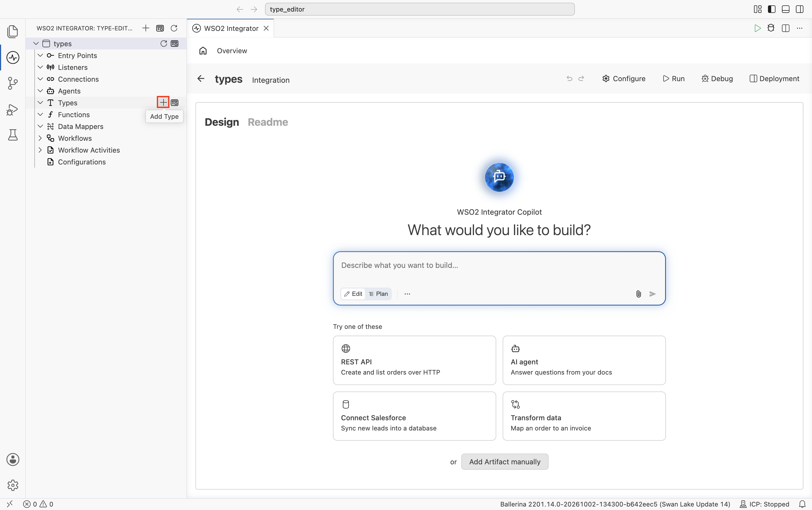
Task: Click the remote connection icon in the status bar
Action: tap(10, 504)
